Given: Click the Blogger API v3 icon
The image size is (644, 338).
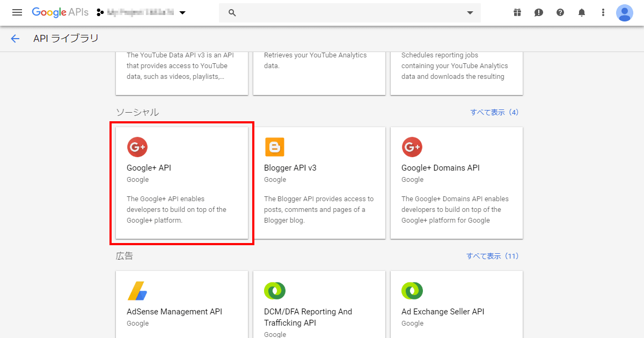Looking at the screenshot, I should pyautogui.click(x=274, y=147).
